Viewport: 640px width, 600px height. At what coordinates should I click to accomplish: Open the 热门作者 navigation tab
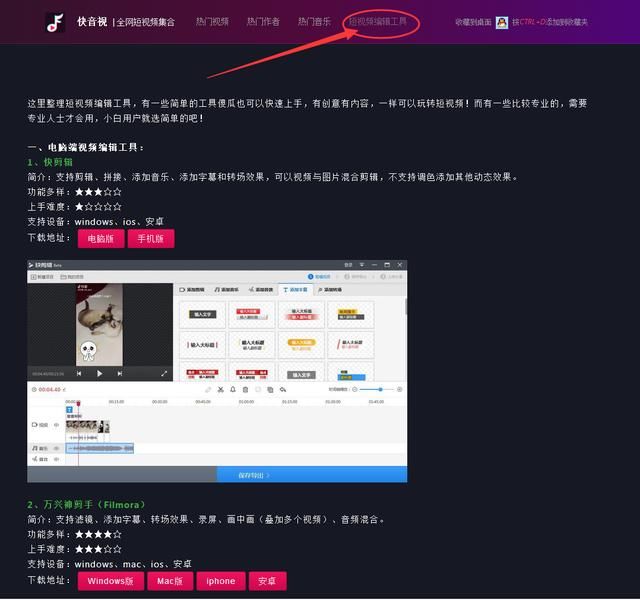point(263,22)
